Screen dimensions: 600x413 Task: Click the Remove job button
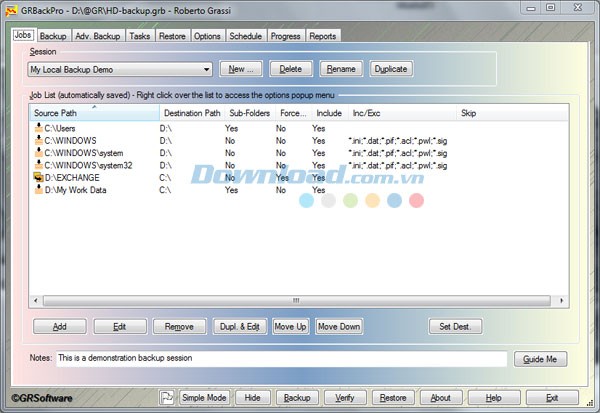pos(179,326)
